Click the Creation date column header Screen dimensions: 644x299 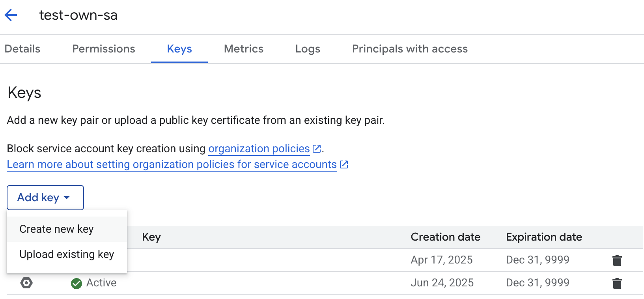point(445,237)
